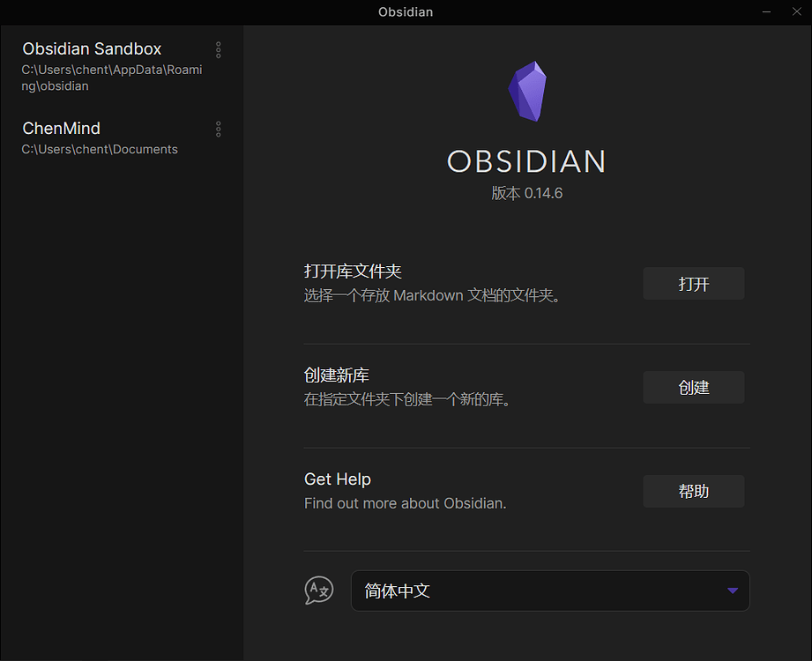Click the Documents path under ChenMind

[100, 149]
